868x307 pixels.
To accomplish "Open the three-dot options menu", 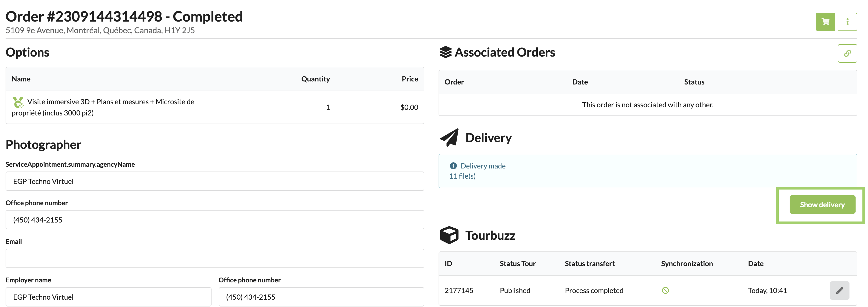I will coord(848,21).
